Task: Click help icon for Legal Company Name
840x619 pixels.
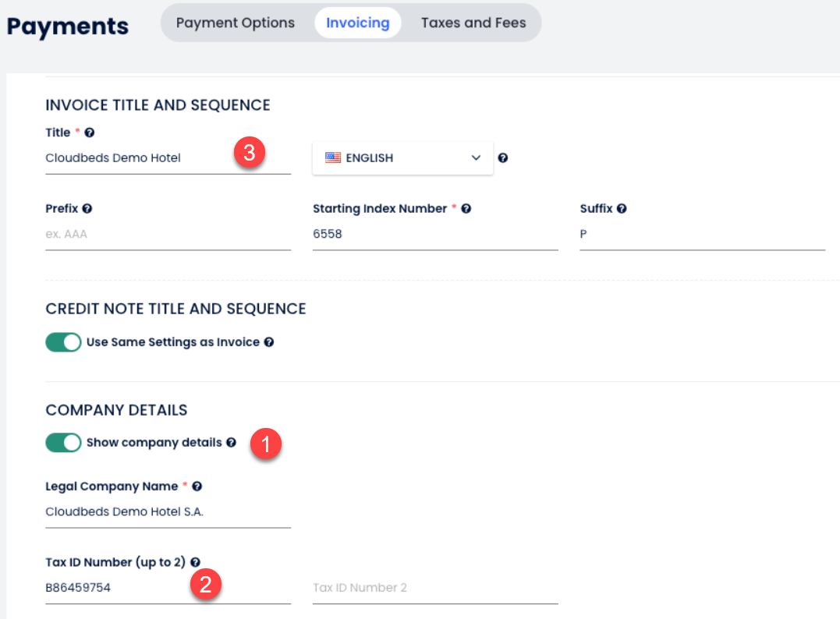Action: click(x=197, y=486)
